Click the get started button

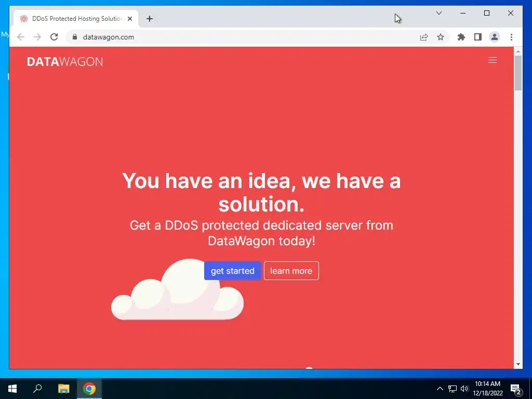point(232,271)
